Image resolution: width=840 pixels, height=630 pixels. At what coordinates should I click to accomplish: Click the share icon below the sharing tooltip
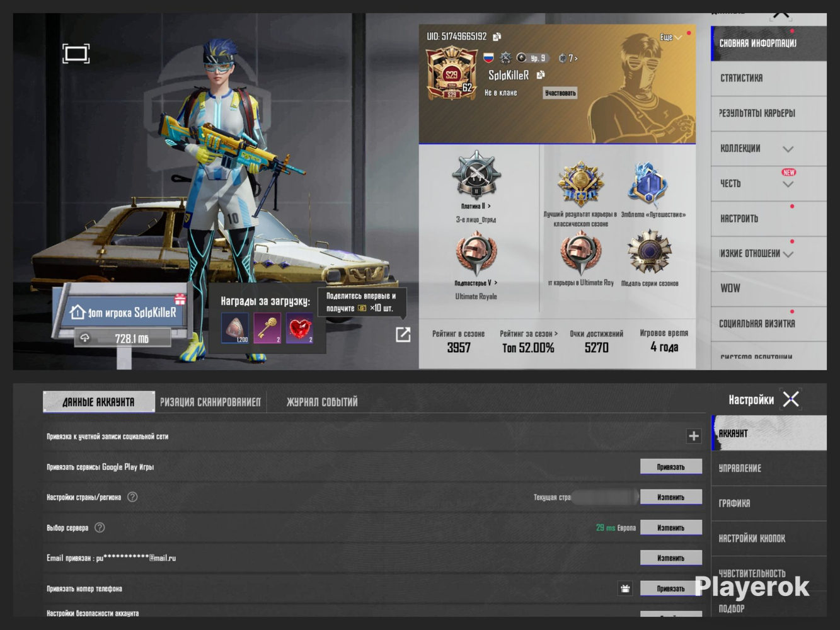(x=403, y=335)
